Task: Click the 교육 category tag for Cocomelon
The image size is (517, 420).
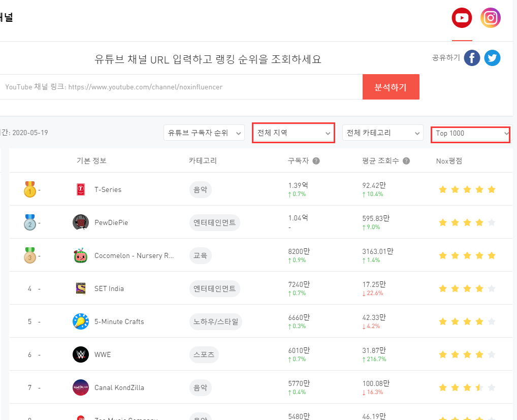Action: pyautogui.click(x=200, y=255)
